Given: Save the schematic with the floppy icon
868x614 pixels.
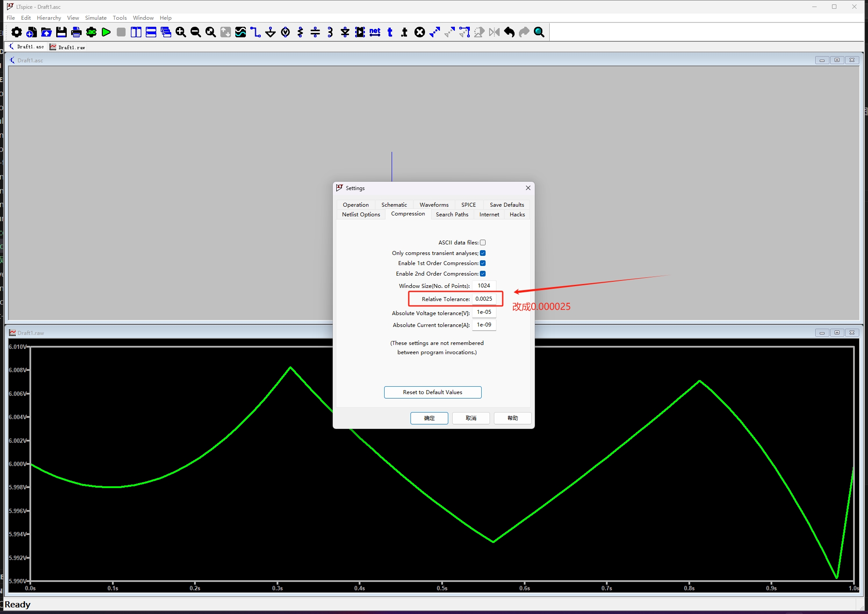Looking at the screenshot, I should [x=61, y=32].
